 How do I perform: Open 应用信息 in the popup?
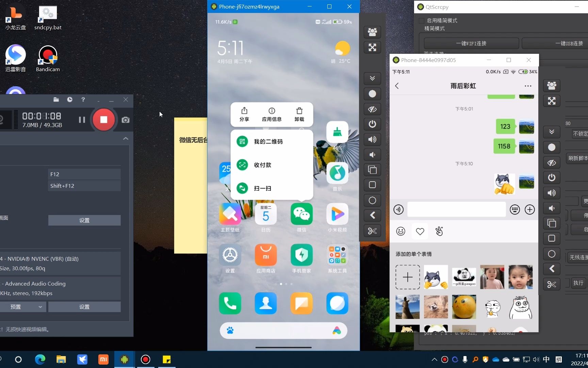click(272, 114)
